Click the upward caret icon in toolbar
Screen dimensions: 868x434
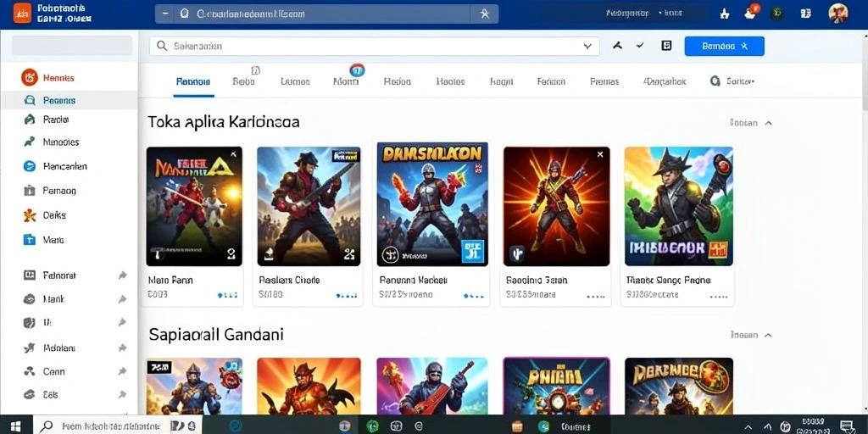(618, 46)
